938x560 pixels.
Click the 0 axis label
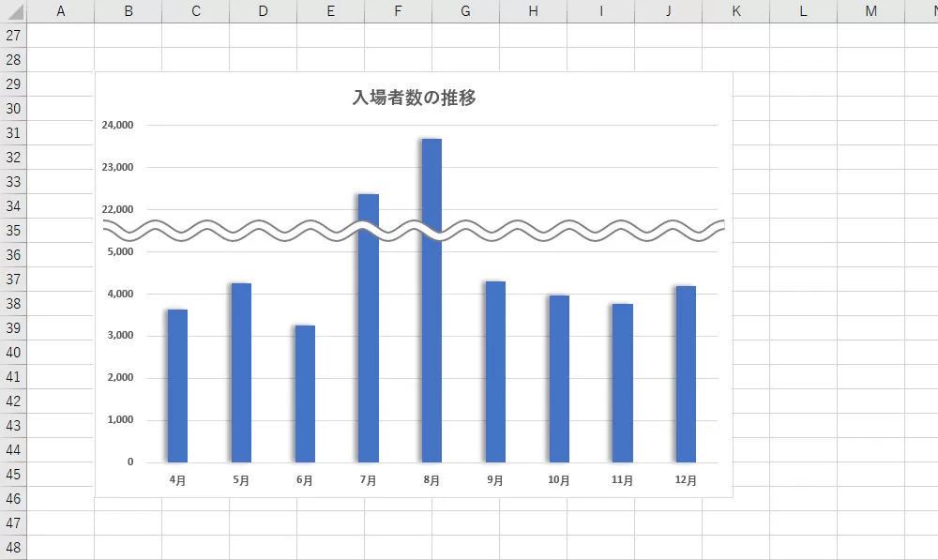(x=130, y=462)
